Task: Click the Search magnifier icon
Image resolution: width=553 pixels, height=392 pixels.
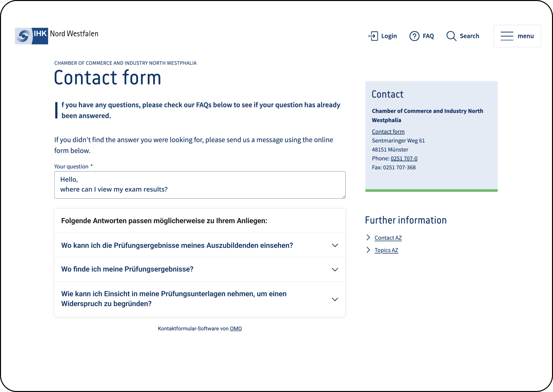Action: (451, 36)
